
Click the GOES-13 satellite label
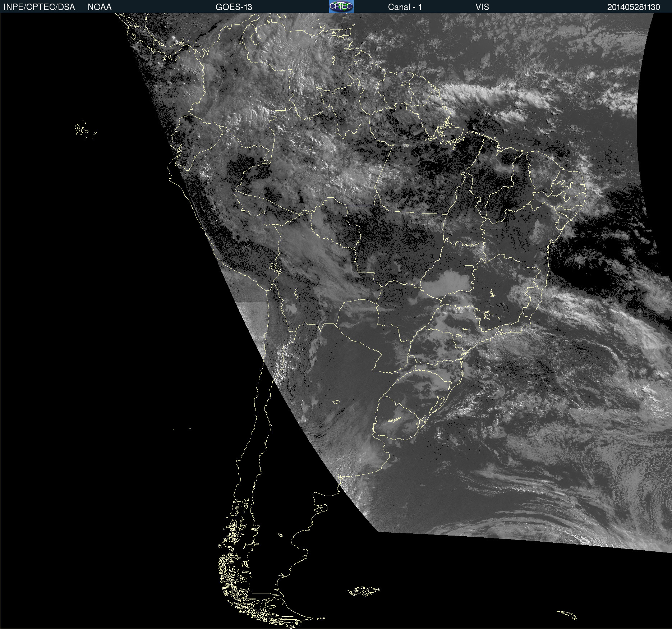(234, 7)
